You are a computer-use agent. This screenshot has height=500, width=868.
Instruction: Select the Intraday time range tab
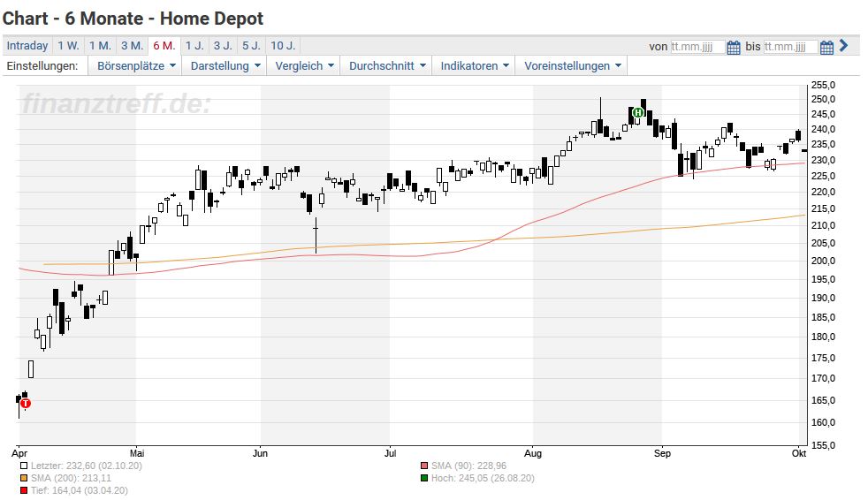tap(27, 45)
